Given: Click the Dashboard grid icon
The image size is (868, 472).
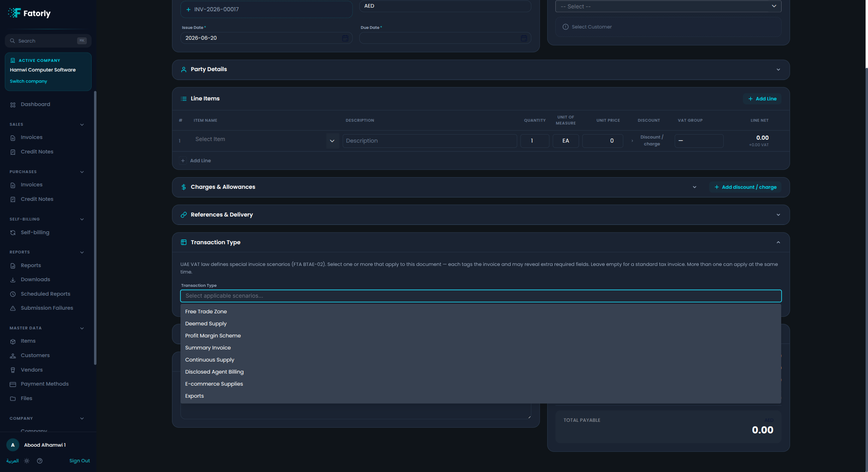Looking at the screenshot, I should pyautogui.click(x=13, y=104).
